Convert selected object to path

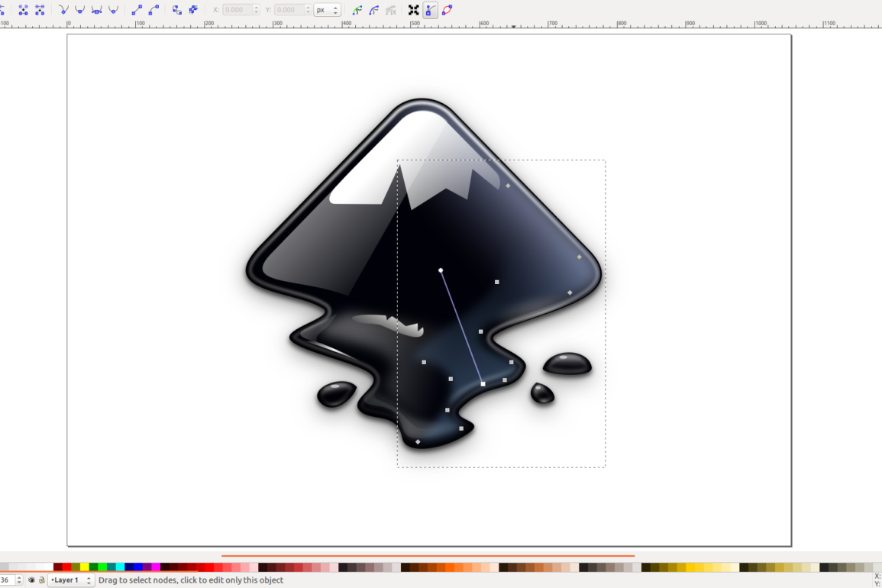coord(176,10)
